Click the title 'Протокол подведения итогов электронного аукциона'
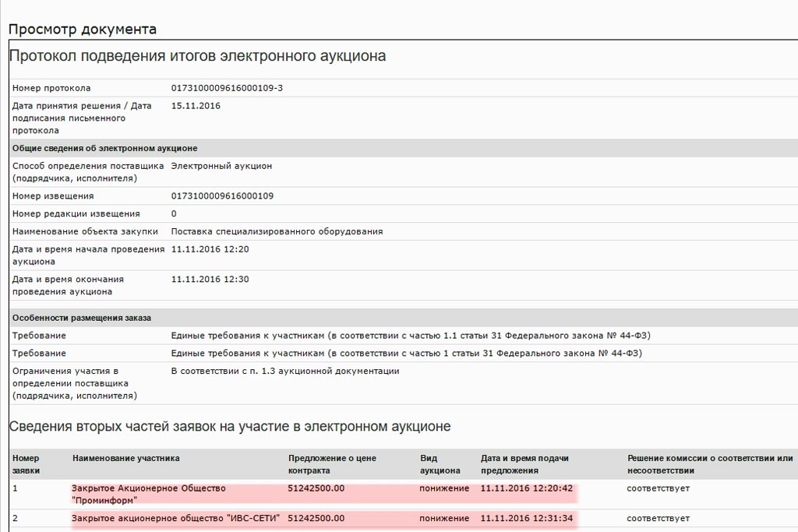This screenshot has height=532, width=798. tap(197, 55)
